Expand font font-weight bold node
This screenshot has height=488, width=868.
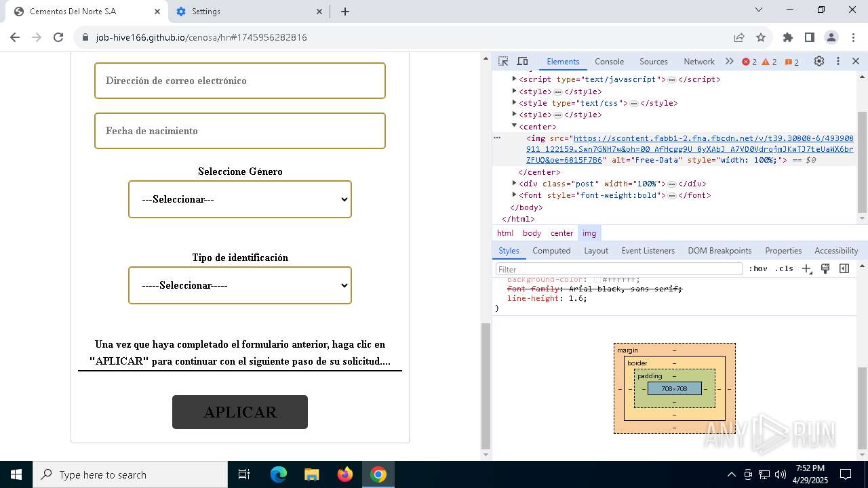pyautogui.click(x=515, y=195)
